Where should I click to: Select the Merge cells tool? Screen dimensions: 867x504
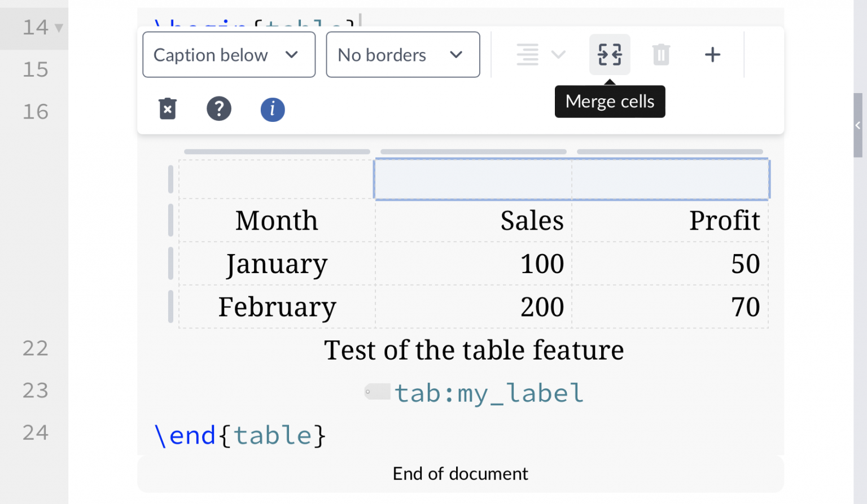click(x=610, y=54)
